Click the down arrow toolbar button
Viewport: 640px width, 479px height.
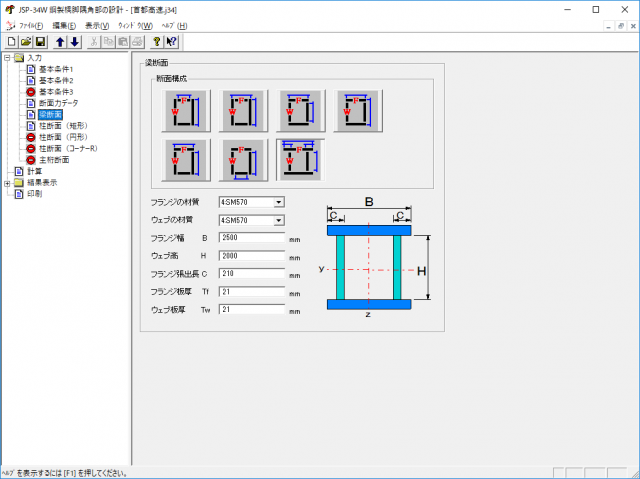[x=74, y=42]
